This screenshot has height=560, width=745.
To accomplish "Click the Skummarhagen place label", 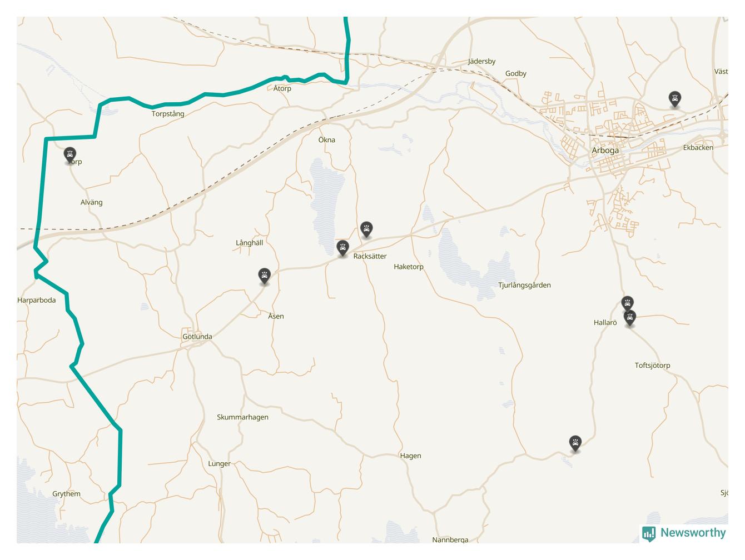I will point(242,417).
